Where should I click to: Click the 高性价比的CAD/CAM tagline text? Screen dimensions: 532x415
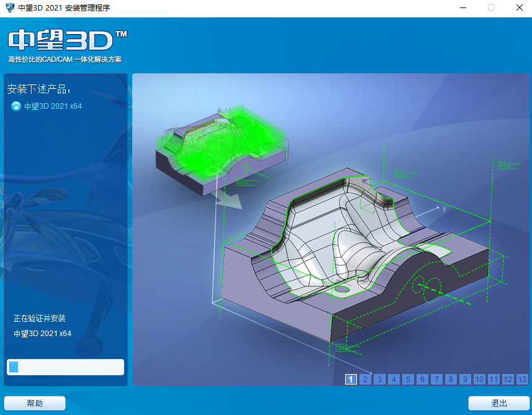[65, 60]
